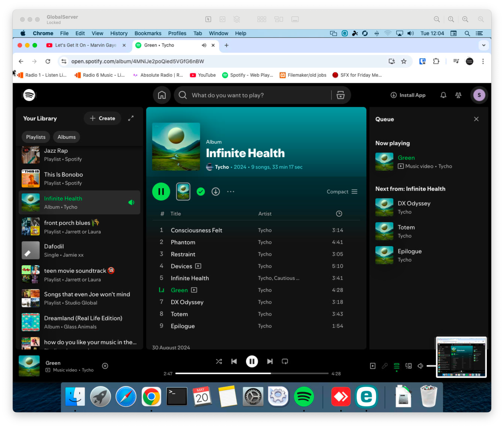Open the Chrome tab search dropdown
504x428 pixels.
click(x=484, y=45)
